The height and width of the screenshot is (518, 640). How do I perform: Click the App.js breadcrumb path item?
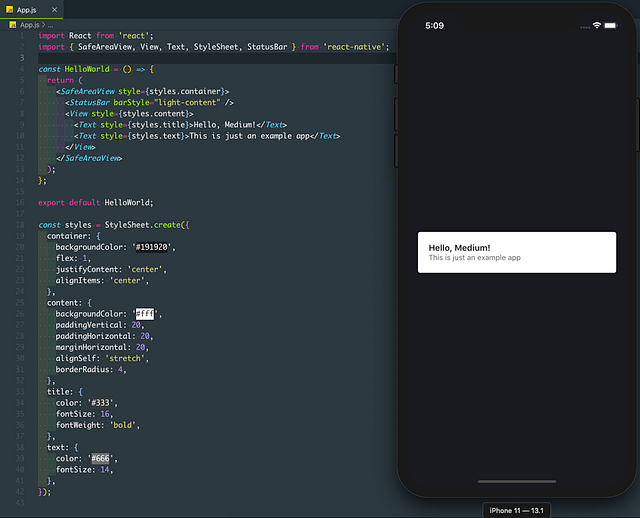pos(29,25)
